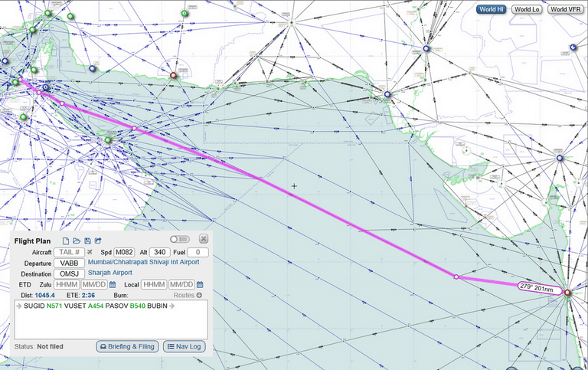The height and width of the screenshot is (370, 588).
Task: Select airway B540 in the route
Action: (x=137, y=306)
